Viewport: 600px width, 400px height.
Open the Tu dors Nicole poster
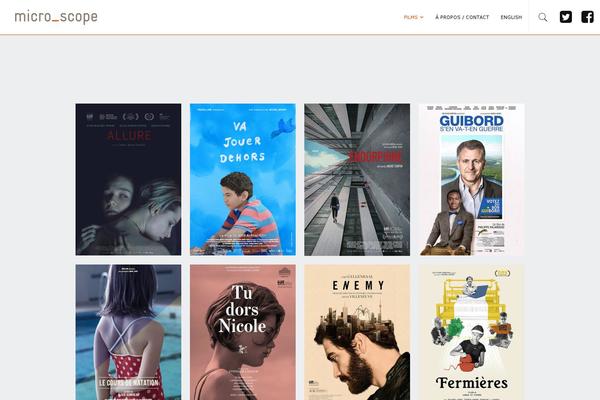[243, 332]
